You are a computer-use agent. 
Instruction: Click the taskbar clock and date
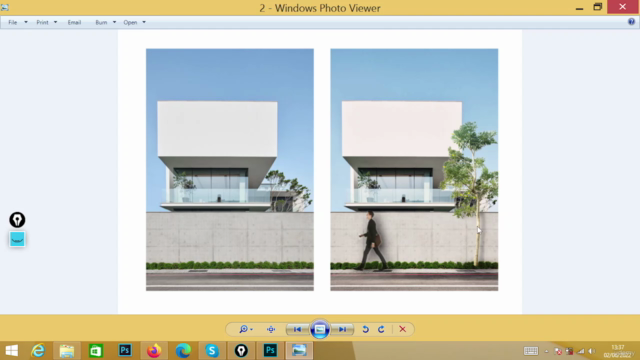618,351
